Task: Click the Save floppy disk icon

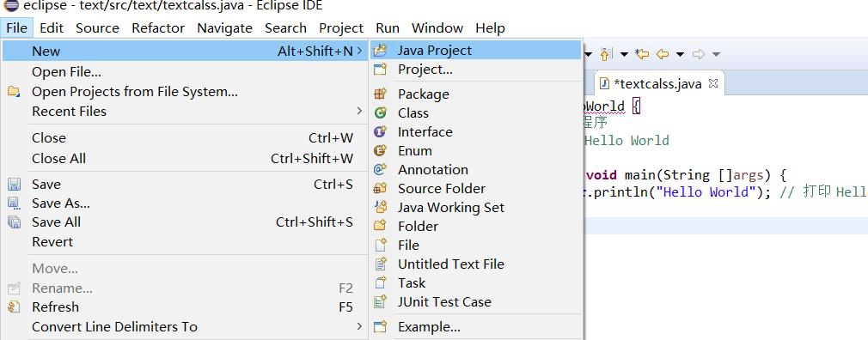Action: tap(14, 184)
